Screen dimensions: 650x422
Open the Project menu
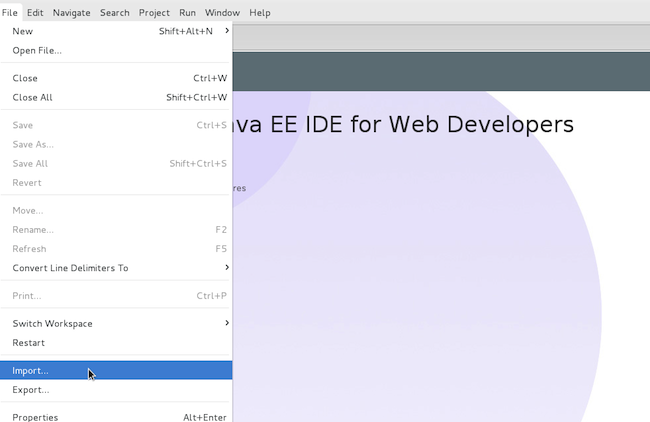coord(154,13)
